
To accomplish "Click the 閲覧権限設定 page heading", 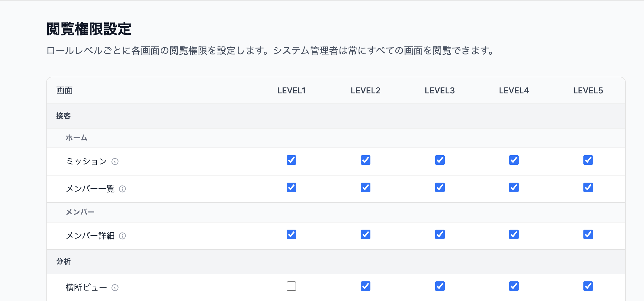I will [x=89, y=29].
